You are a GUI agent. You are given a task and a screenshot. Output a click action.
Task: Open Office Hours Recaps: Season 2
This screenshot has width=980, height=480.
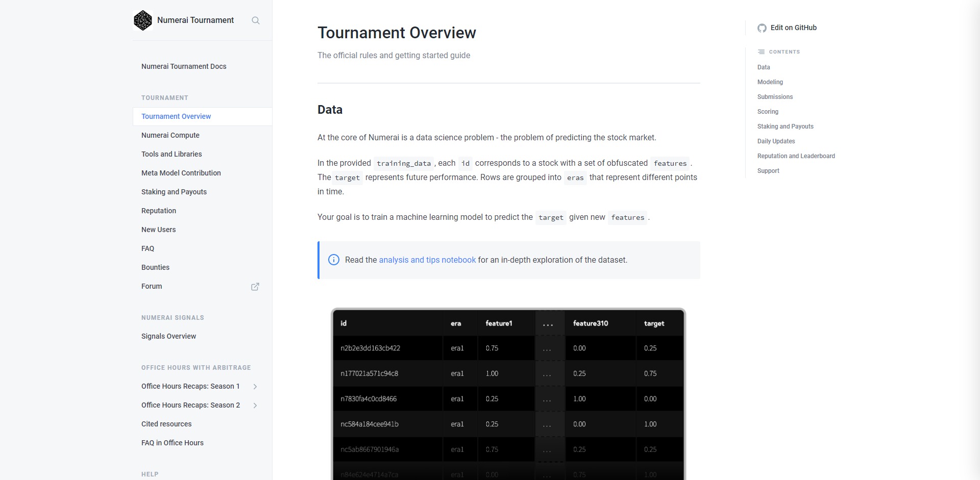tap(190, 405)
